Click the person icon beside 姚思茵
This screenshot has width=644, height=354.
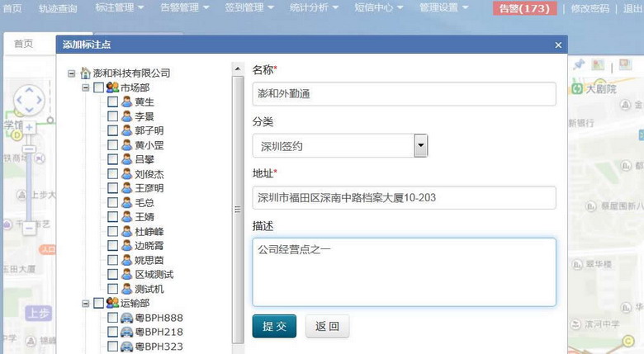[x=126, y=260]
